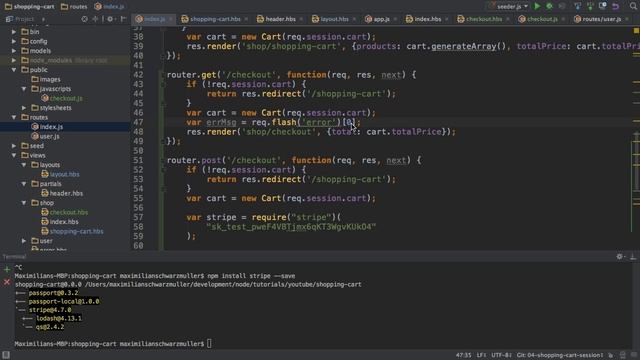The image size is (640, 360).
Task: Collapse the views folder
Action: [14, 155]
